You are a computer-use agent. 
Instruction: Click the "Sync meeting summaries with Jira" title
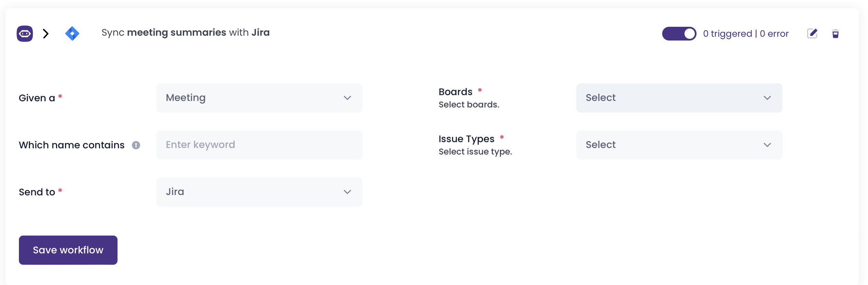(186, 33)
